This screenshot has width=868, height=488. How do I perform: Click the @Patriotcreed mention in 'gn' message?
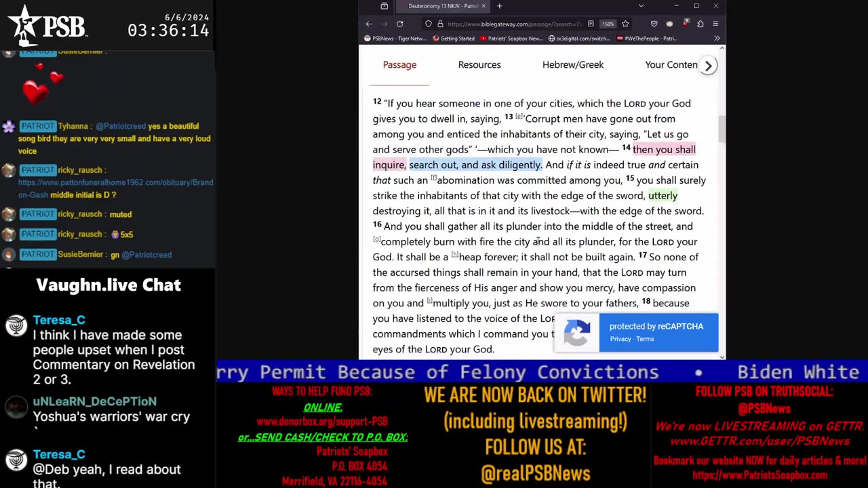146,255
